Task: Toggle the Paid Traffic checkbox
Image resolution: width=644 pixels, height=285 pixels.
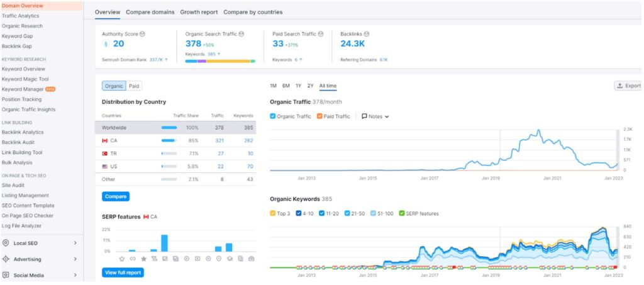Action: tap(319, 116)
